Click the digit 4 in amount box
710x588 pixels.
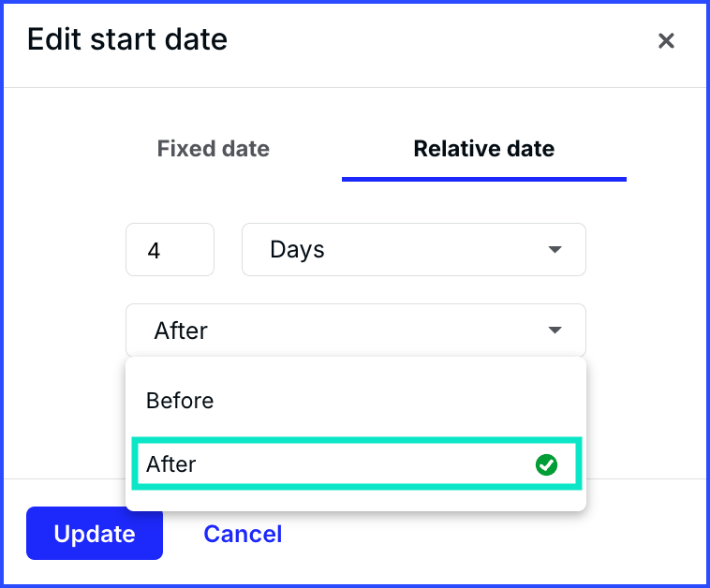154,250
